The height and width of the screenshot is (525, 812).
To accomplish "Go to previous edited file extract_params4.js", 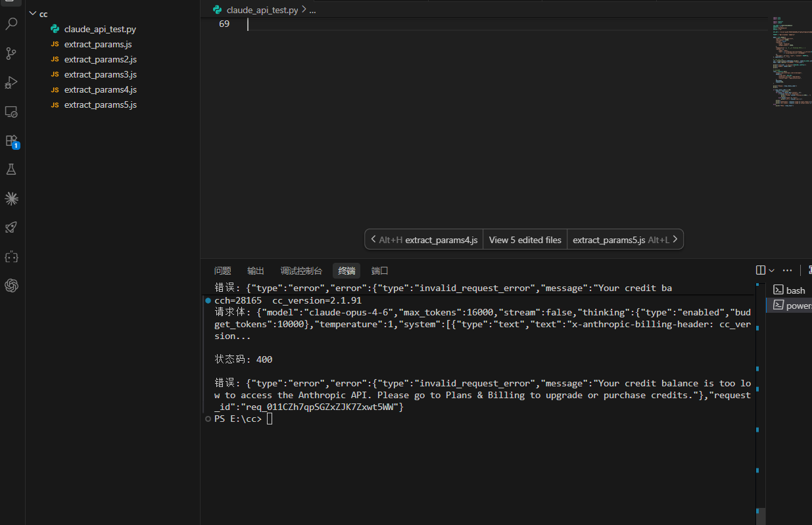I will tap(424, 240).
